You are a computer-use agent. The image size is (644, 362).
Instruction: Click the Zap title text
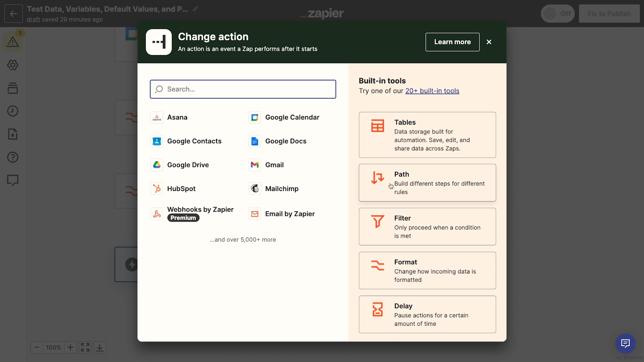point(107,9)
